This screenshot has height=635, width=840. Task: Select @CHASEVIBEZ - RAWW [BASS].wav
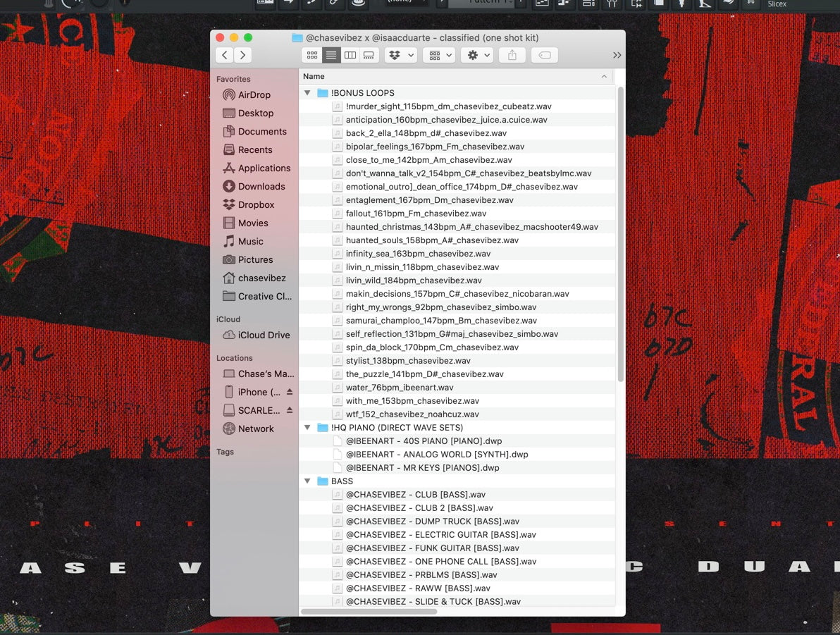click(457, 588)
